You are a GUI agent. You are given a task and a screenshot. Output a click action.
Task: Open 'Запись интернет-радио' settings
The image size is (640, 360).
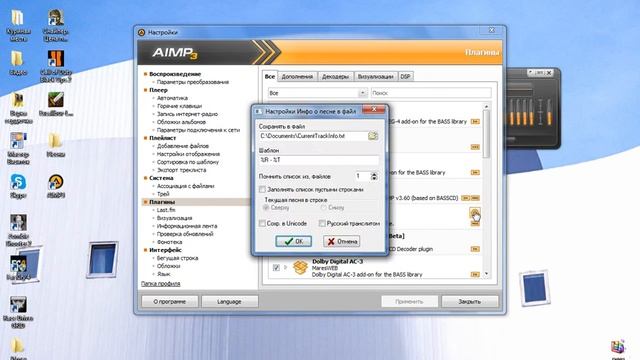187,114
